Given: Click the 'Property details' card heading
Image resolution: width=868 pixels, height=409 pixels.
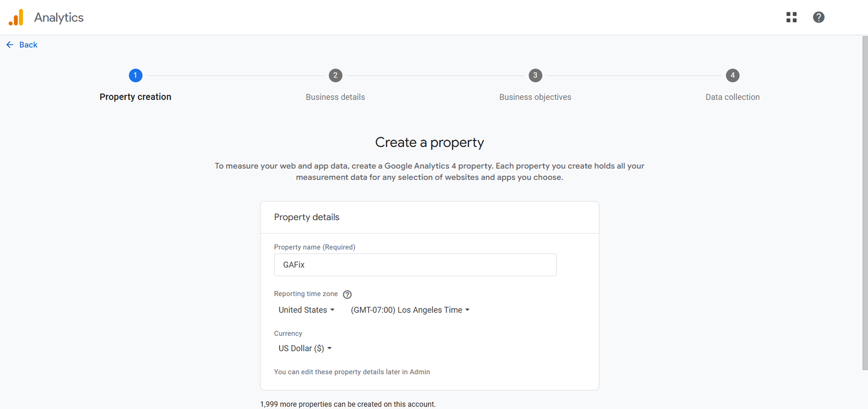Looking at the screenshot, I should point(306,217).
